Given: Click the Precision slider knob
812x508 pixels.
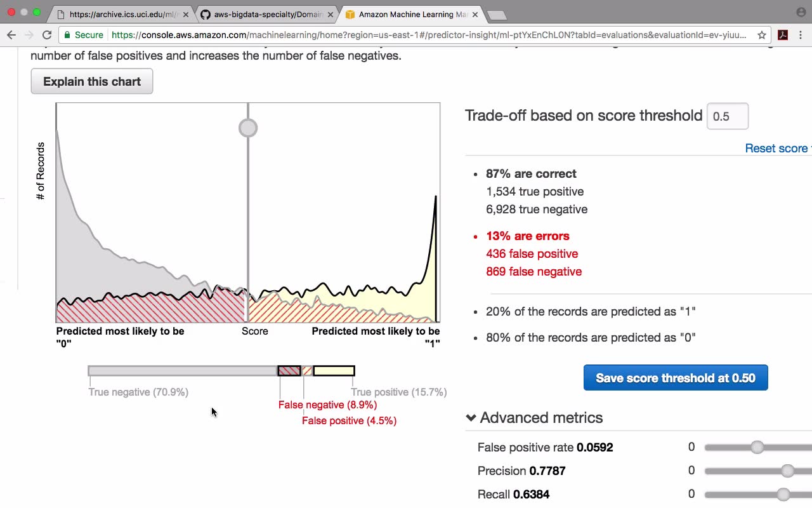Looking at the screenshot, I should point(787,471).
